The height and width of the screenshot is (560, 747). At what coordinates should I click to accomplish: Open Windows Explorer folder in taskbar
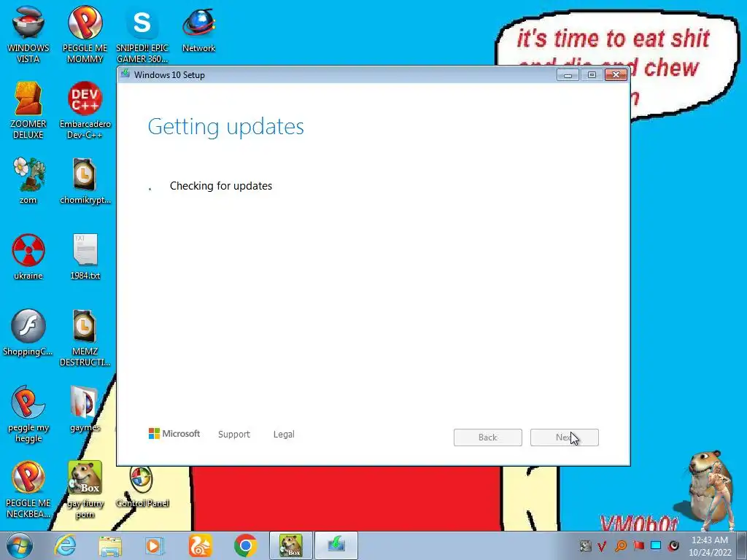point(110,545)
